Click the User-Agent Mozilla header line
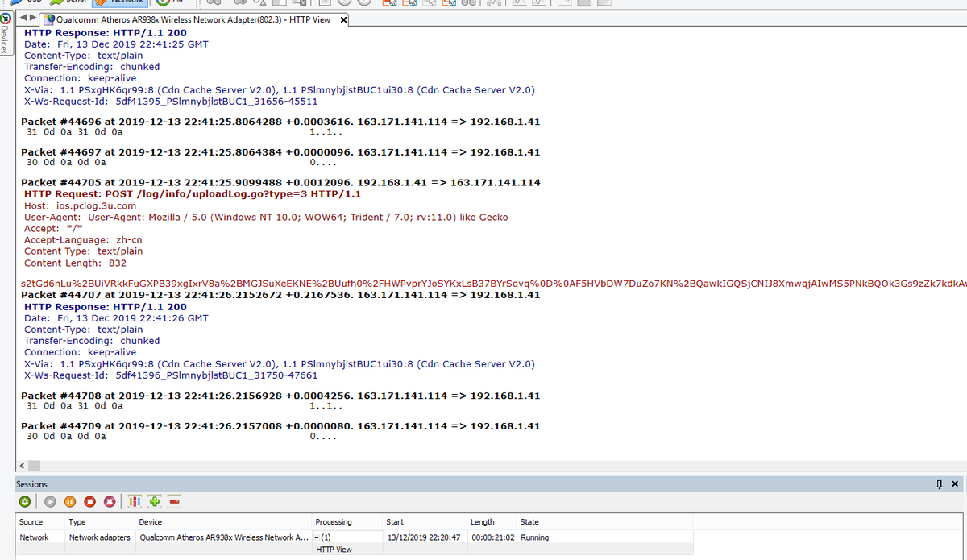 266,218
